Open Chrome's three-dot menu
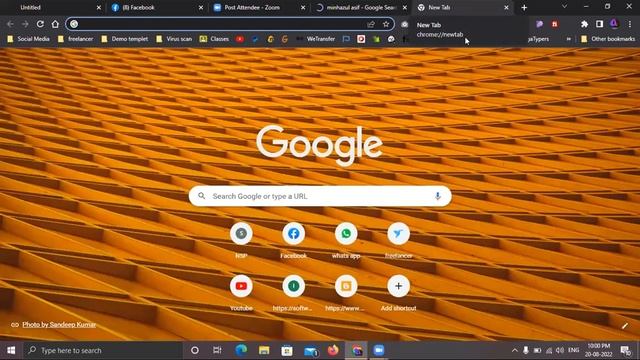This screenshot has height=360, width=640. pos(630,24)
